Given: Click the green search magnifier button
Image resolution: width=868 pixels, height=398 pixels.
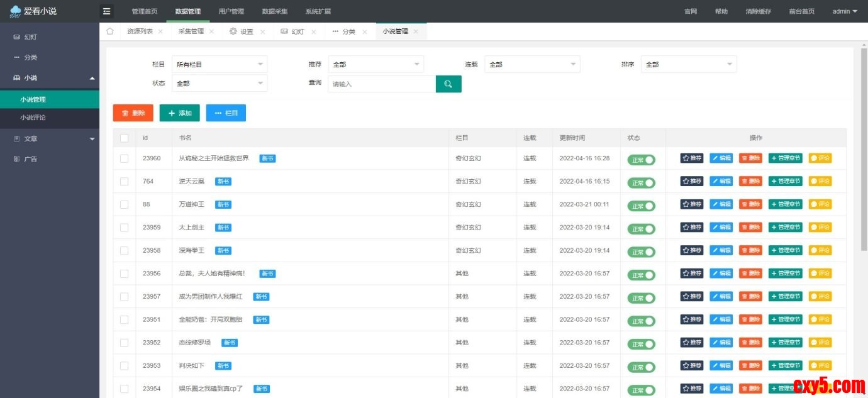Looking at the screenshot, I should tap(448, 84).
